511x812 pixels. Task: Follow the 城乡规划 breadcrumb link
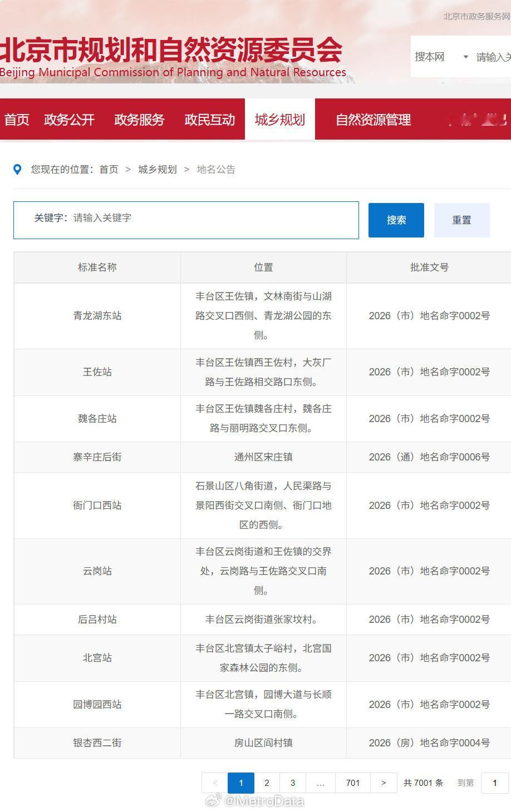point(158,170)
